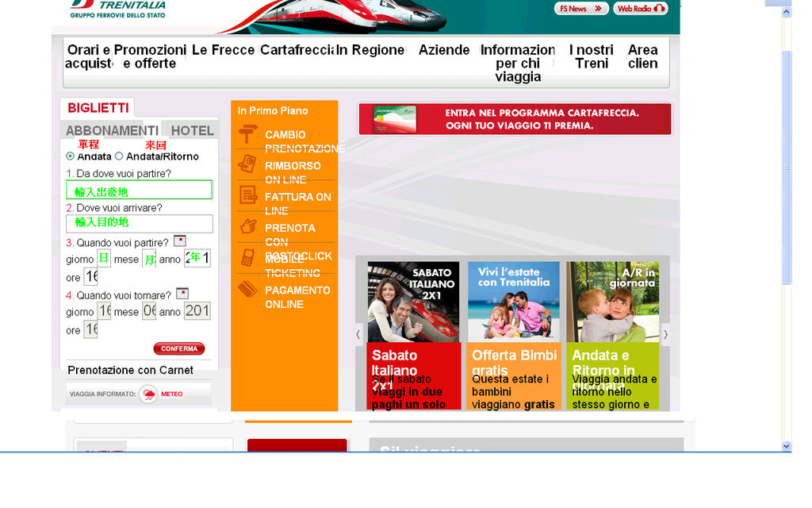The image size is (812, 508).
Task: Open Andata e Ritorno in giornata heading
Action: [x=603, y=370]
